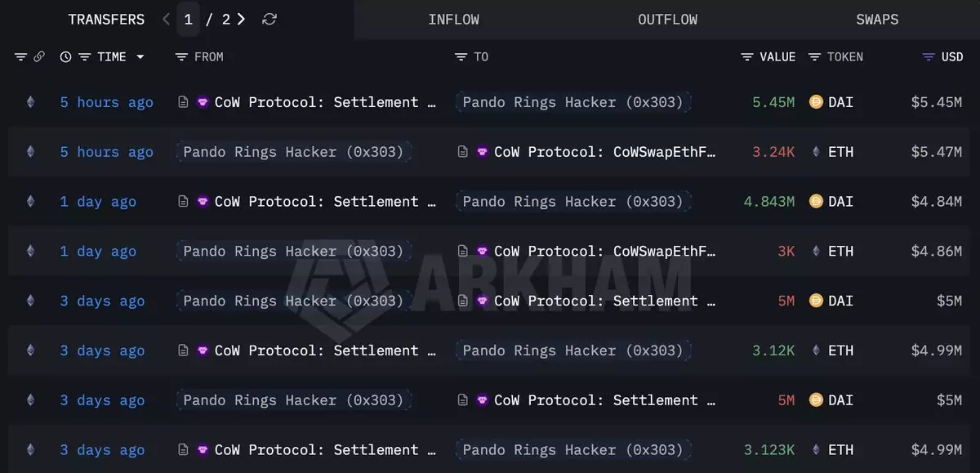Switch to the INFLOW tab
The image size is (980, 473).
453,19
